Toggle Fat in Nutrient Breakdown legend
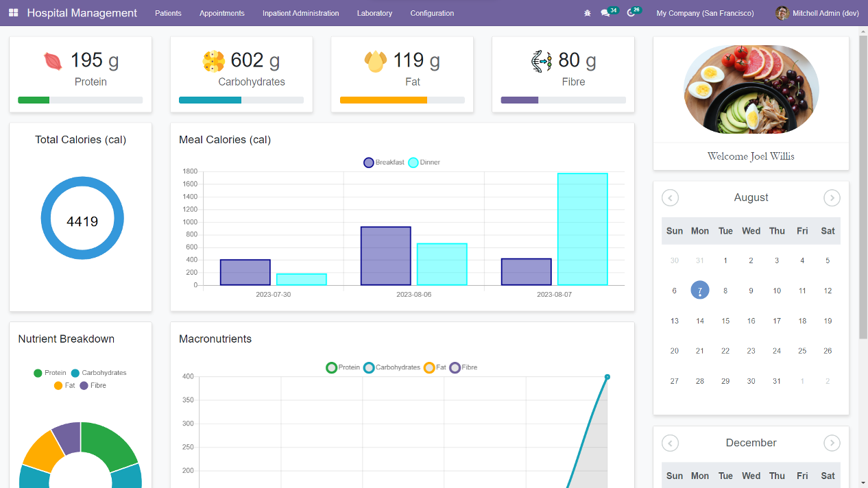This screenshot has height=488, width=868. pyautogui.click(x=64, y=385)
